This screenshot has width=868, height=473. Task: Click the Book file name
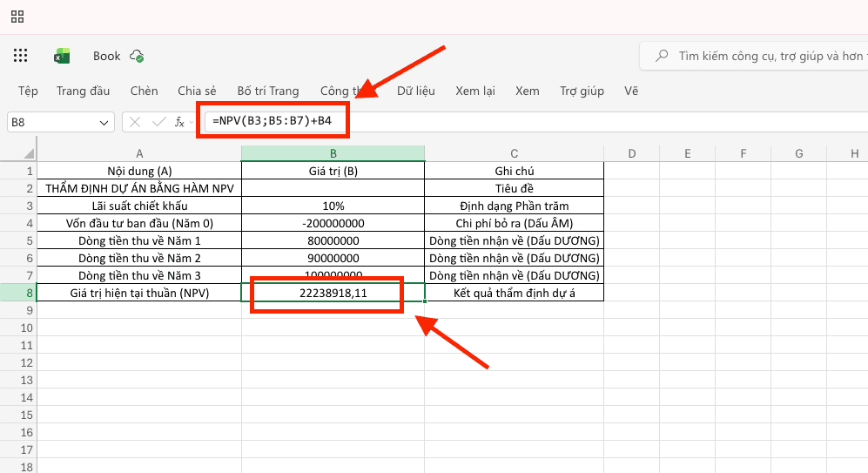[x=106, y=56]
